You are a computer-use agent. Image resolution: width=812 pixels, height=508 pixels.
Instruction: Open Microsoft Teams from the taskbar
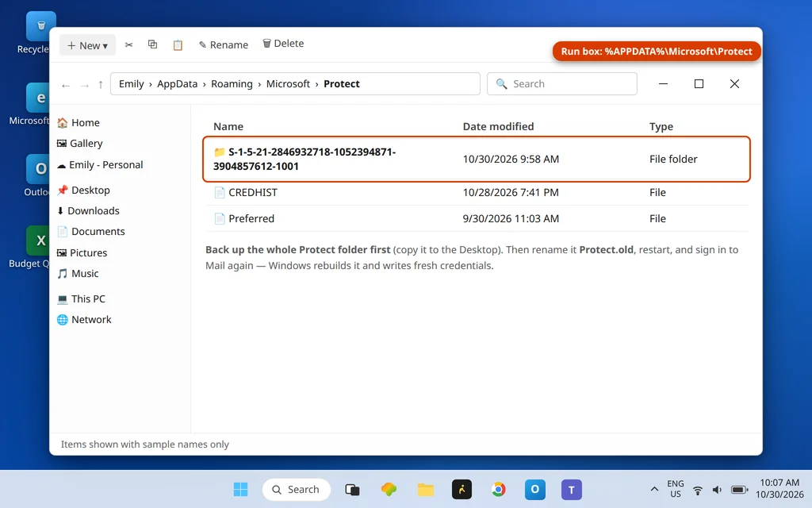(572, 489)
